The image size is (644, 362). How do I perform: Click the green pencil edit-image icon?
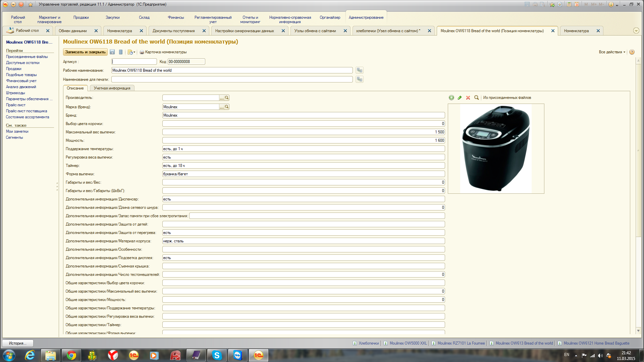460,98
